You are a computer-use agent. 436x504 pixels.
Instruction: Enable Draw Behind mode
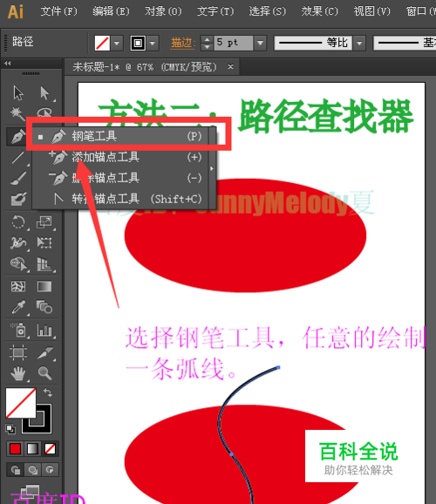(x=32, y=470)
